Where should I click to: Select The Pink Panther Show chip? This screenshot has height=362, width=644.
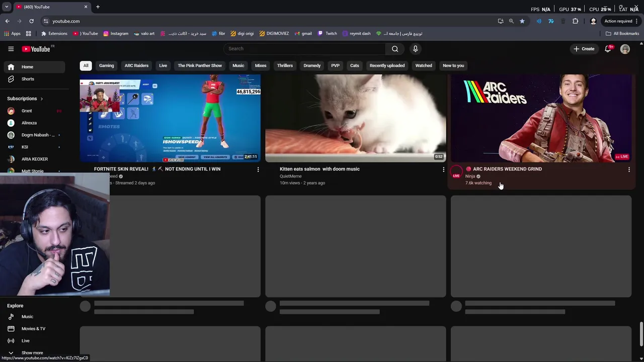click(200, 65)
